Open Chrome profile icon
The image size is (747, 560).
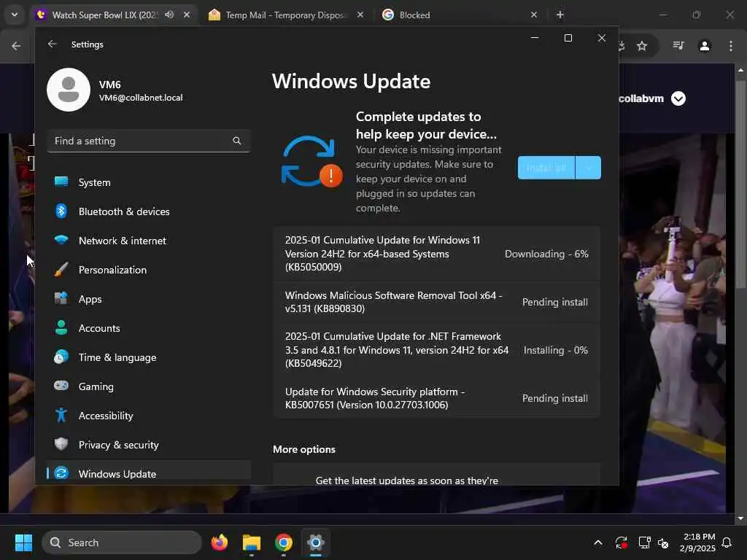coord(705,46)
